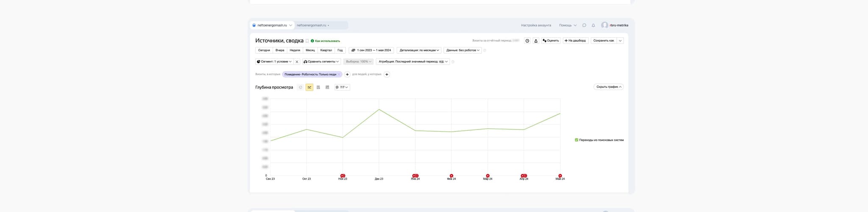Open the scheduled report clock icon
The width and height of the screenshot is (868, 212).
527,41
